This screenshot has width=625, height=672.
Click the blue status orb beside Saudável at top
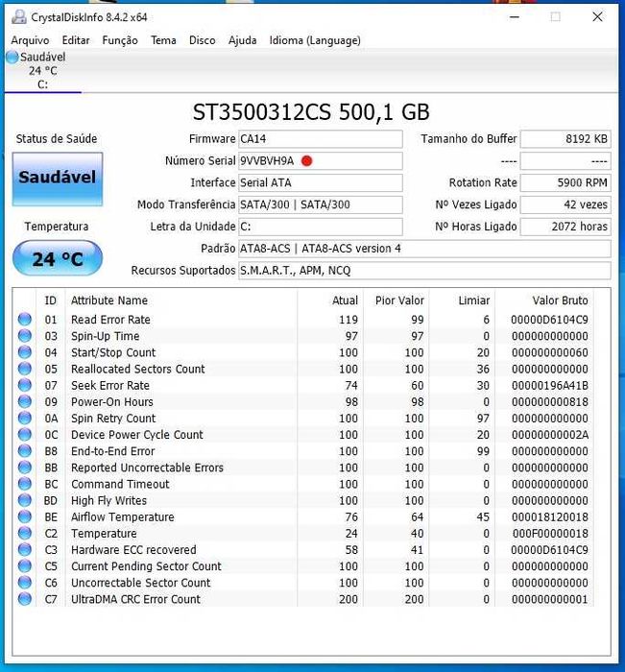(x=12, y=57)
